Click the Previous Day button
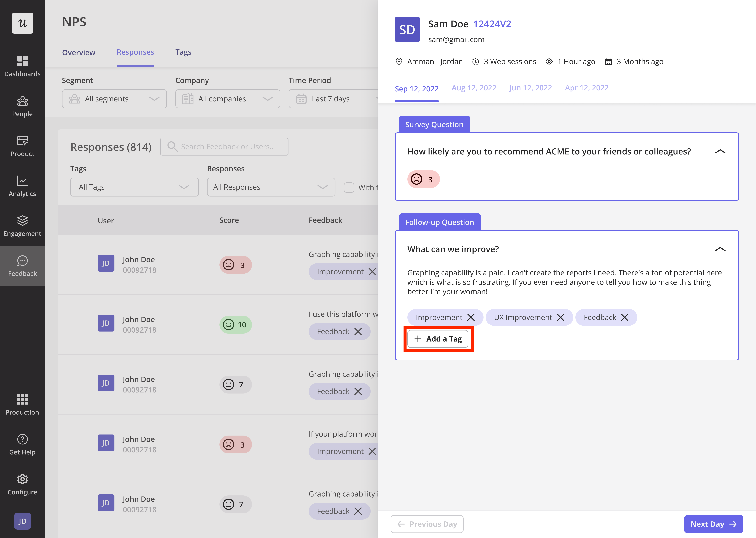The width and height of the screenshot is (756, 538). point(427,524)
